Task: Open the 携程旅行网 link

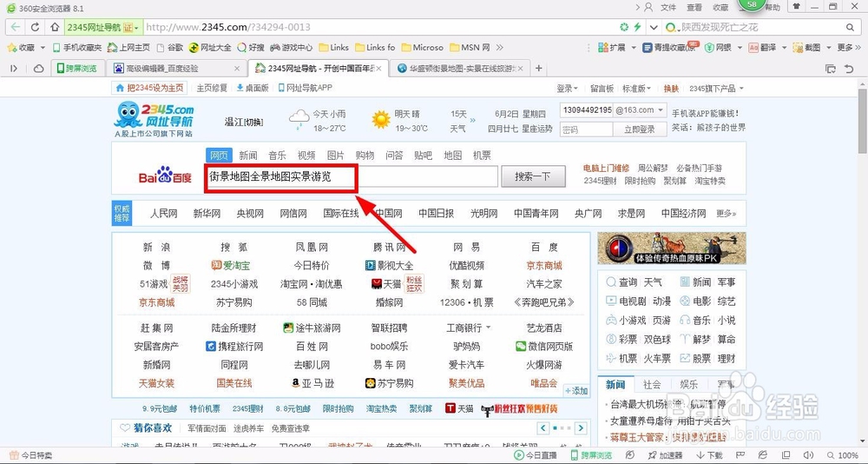Action: tap(234, 347)
